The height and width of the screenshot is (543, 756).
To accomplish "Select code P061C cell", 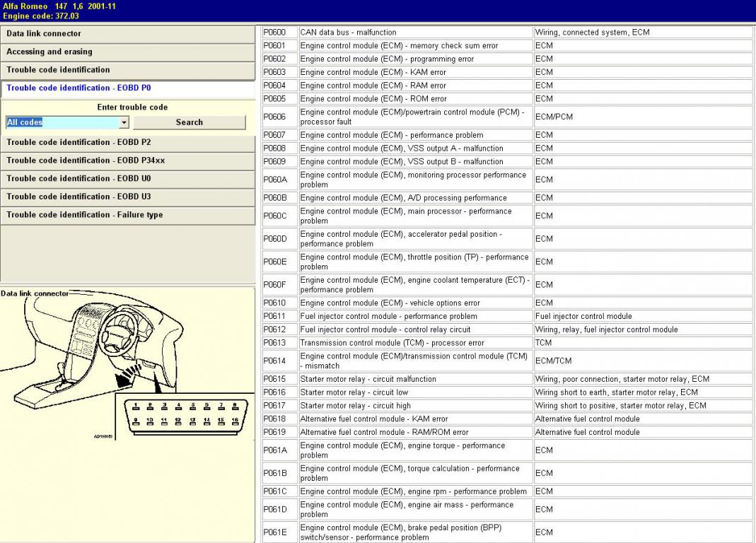I will click(279, 491).
